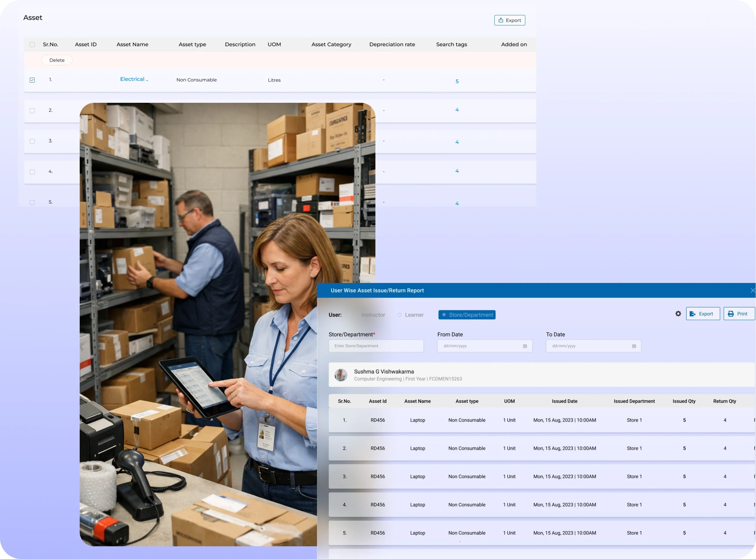Export the Asset list
Screen dimensions: 756x559
[509, 20]
